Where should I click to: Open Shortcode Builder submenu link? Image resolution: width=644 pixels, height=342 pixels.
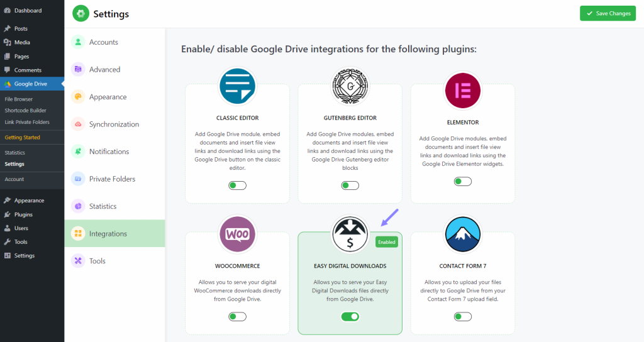[25, 111]
